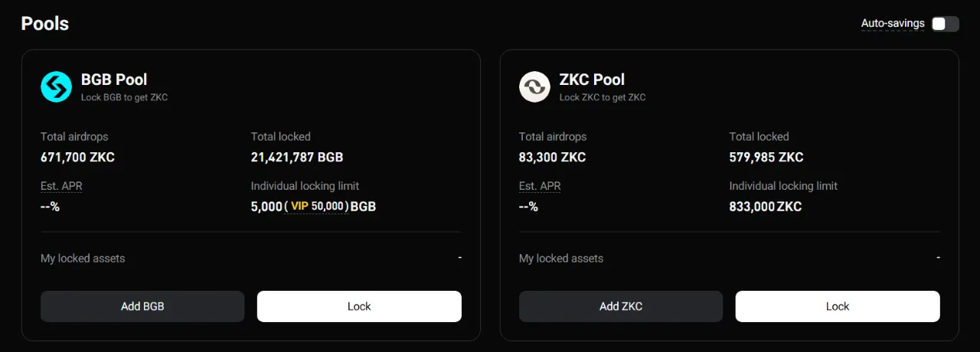Screen dimensions: 980x352
Task: Click the VIP 50,000 limit label
Action: 317,206
